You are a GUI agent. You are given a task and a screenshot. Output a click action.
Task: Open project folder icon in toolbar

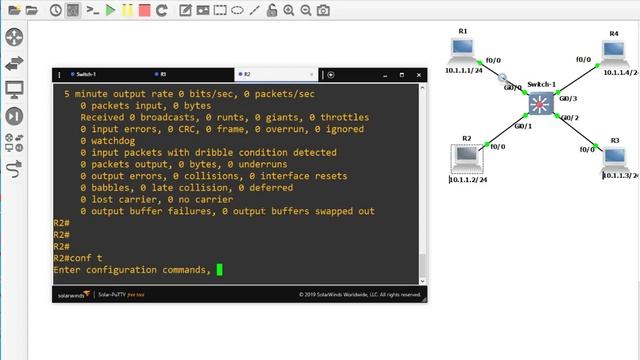32,10
